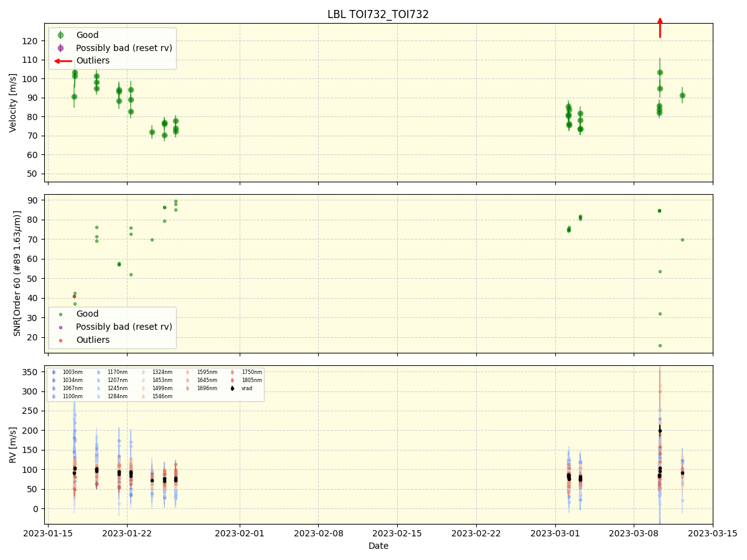The width and height of the screenshot is (747, 560).
Task: Select Possibly bad (reset rv) in SNR legend
Action: tap(124, 327)
